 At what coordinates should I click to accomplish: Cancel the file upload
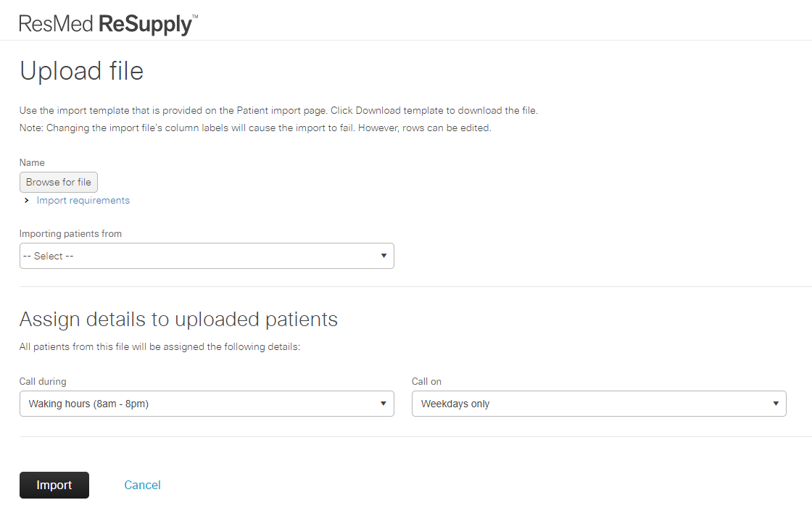click(x=142, y=485)
